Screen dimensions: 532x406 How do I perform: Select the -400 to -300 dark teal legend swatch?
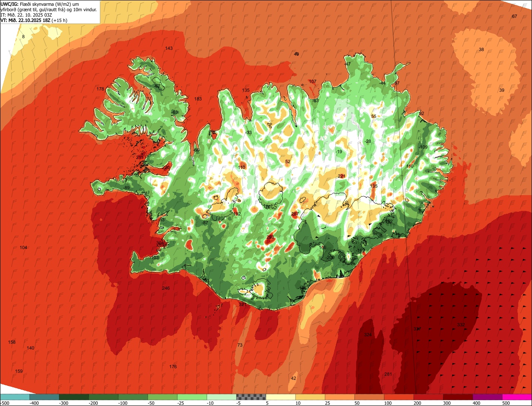44,396
